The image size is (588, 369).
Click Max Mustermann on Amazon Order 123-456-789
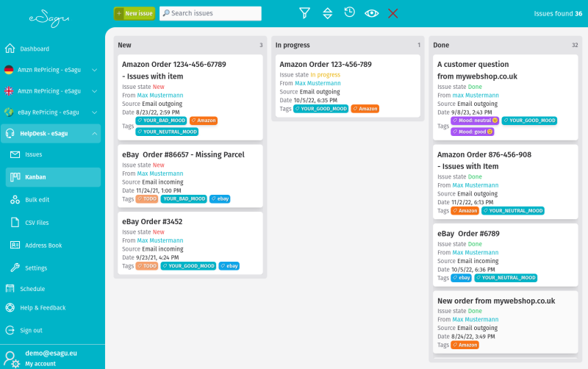point(318,83)
